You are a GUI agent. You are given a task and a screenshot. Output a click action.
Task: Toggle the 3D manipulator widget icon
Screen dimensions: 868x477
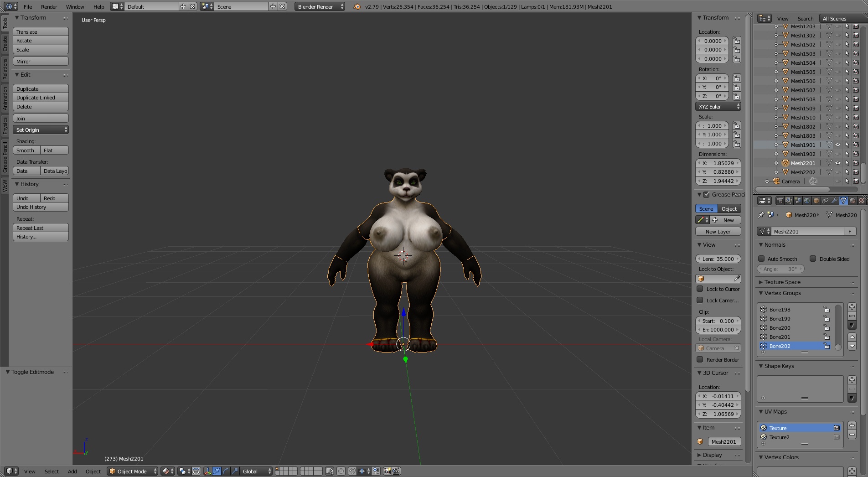click(208, 471)
